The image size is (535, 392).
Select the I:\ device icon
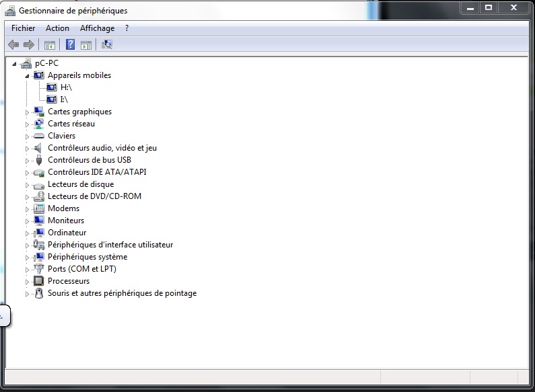coord(52,100)
